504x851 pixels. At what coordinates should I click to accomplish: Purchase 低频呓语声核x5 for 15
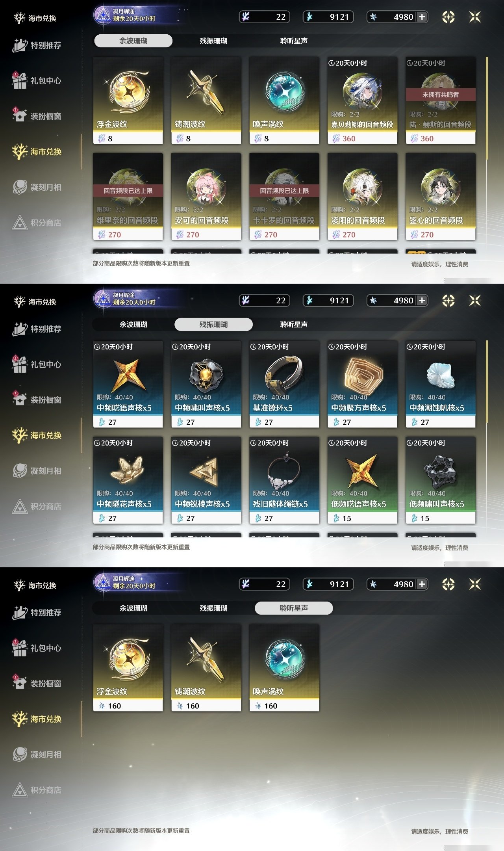[x=362, y=480]
